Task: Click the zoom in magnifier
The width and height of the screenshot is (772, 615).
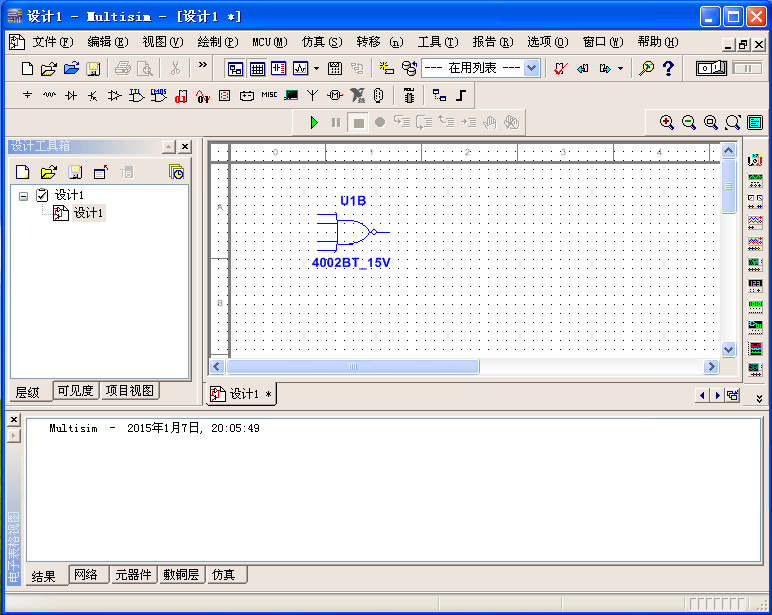Action: tap(667, 122)
